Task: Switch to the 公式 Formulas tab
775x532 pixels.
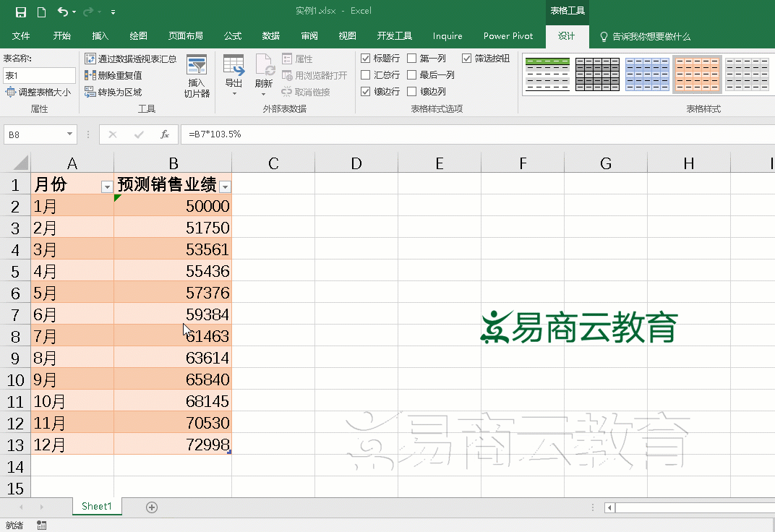Action: 232,36
